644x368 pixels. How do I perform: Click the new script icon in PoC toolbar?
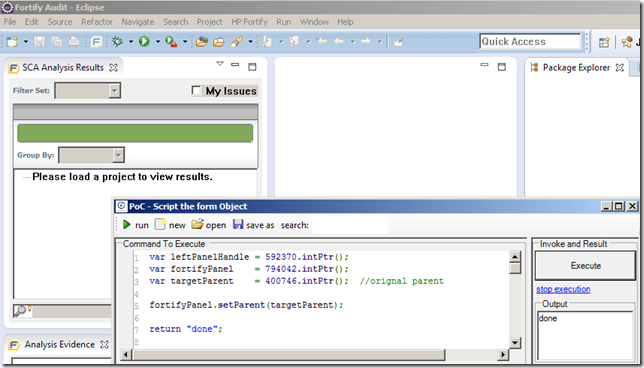coord(160,224)
